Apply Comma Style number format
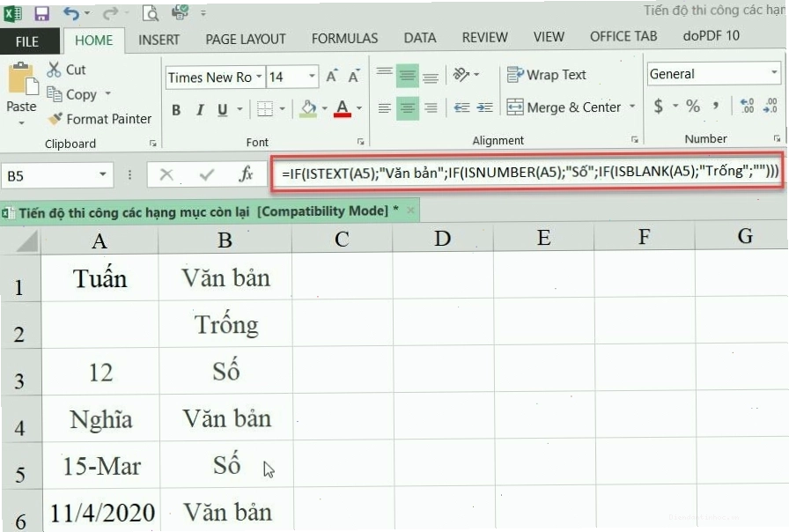This screenshot has width=789, height=532. [716, 106]
